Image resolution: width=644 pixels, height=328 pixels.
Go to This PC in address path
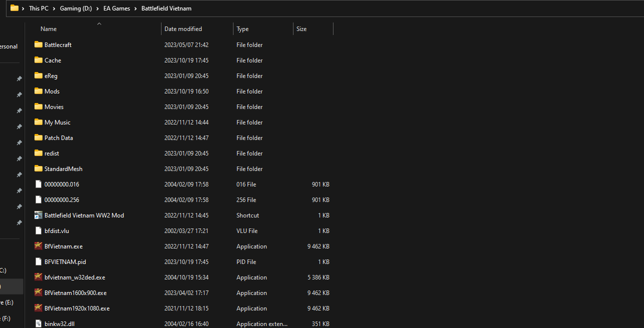(x=38, y=8)
